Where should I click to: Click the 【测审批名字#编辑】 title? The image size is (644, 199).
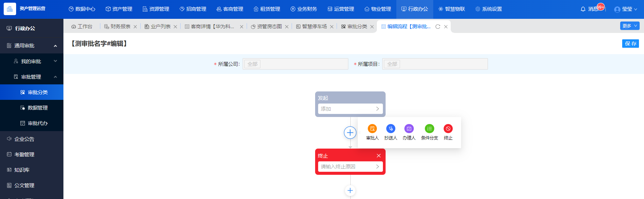[x=99, y=44]
